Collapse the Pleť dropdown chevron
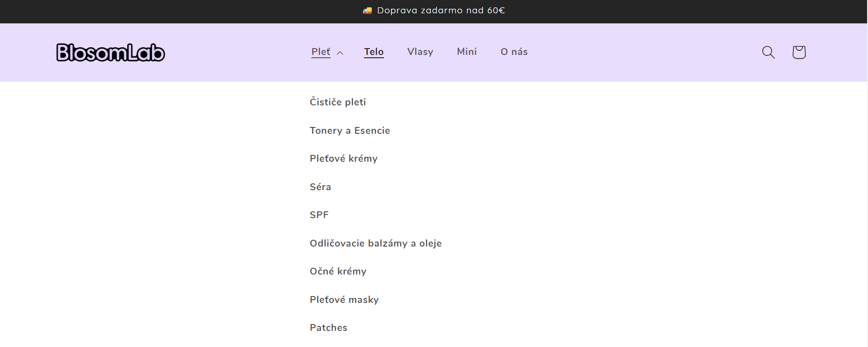Viewport: 868px width, 347px height. [340, 53]
